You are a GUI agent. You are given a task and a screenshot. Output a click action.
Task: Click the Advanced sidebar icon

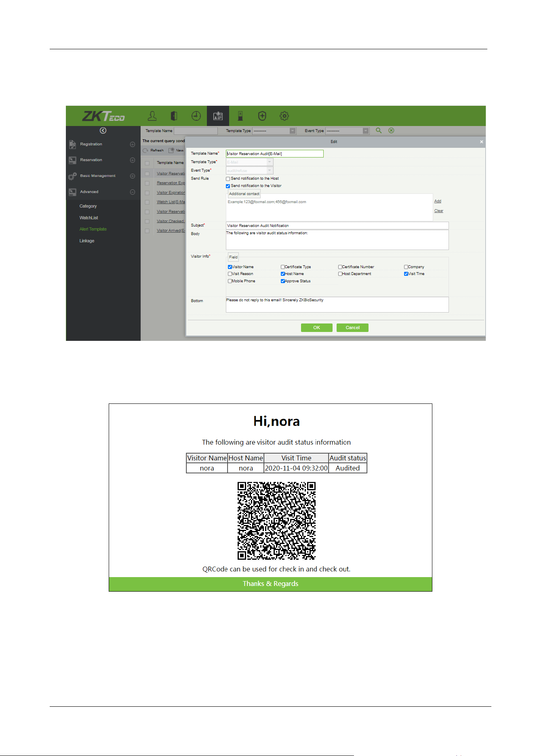coord(72,192)
